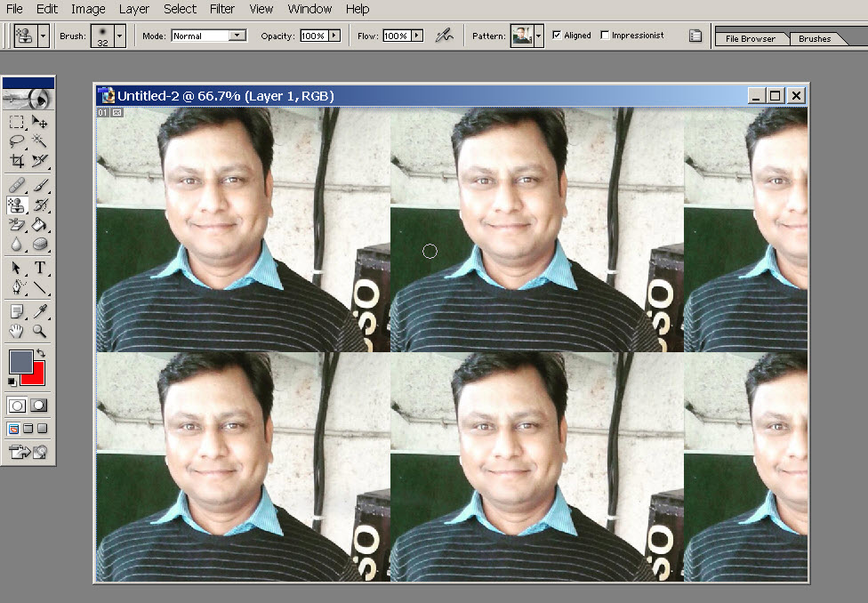Viewport: 868px width, 603px height.
Task: Open the File Browser
Action: [x=751, y=38]
